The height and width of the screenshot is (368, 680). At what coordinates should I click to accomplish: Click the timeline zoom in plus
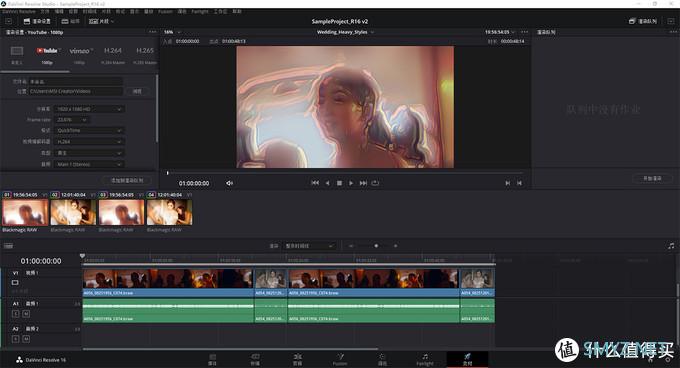click(396, 246)
